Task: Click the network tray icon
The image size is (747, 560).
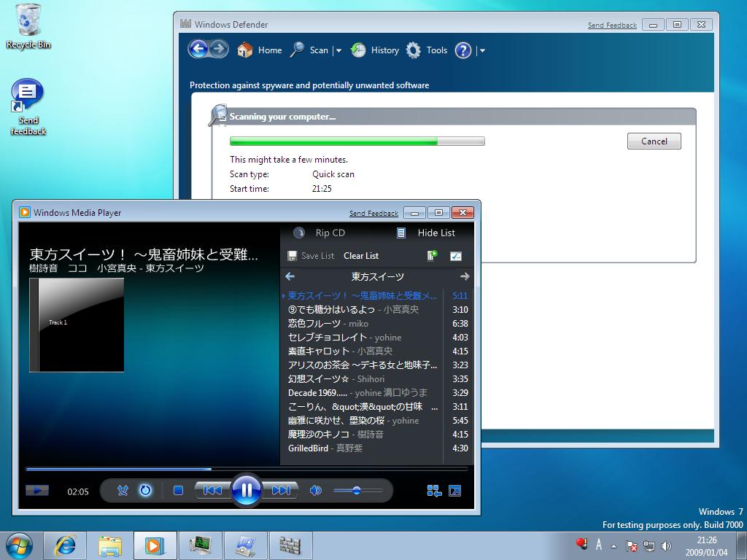Action: pos(649,546)
